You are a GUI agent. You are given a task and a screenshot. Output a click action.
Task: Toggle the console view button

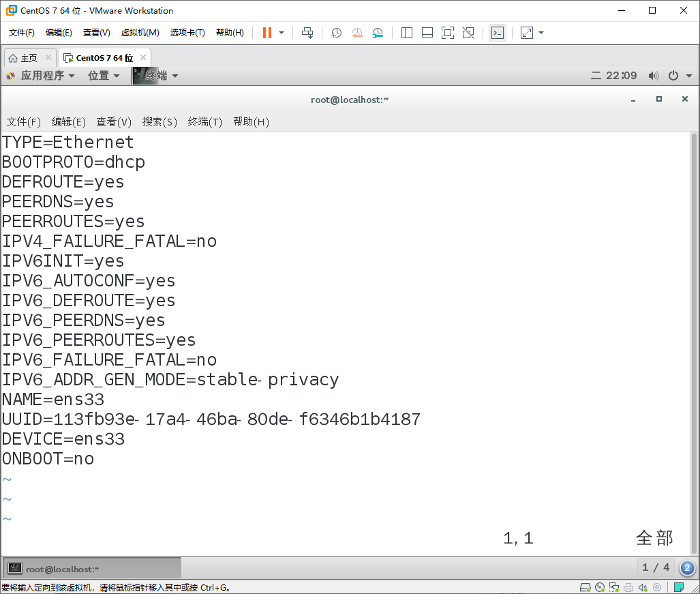498,33
